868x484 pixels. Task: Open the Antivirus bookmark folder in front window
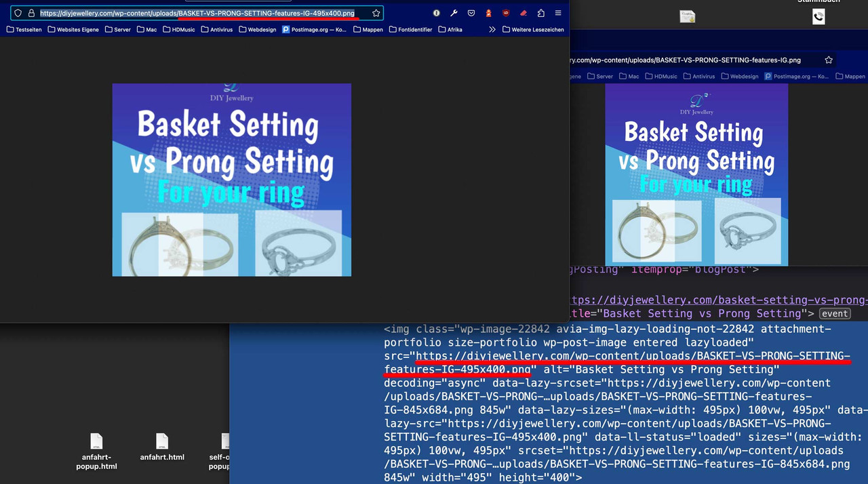(217, 30)
